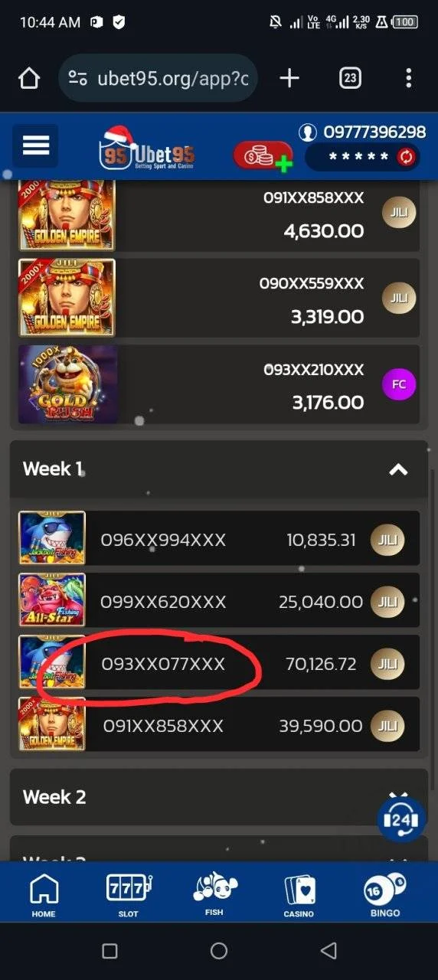The image size is (438, 980).
Task: Tap account number 09777396298
Action: click(374, 132)
